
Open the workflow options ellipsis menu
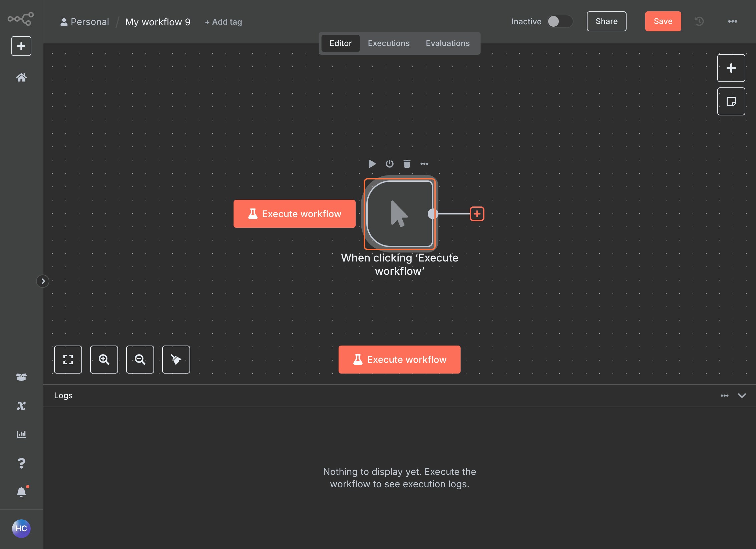coord(732,22)
